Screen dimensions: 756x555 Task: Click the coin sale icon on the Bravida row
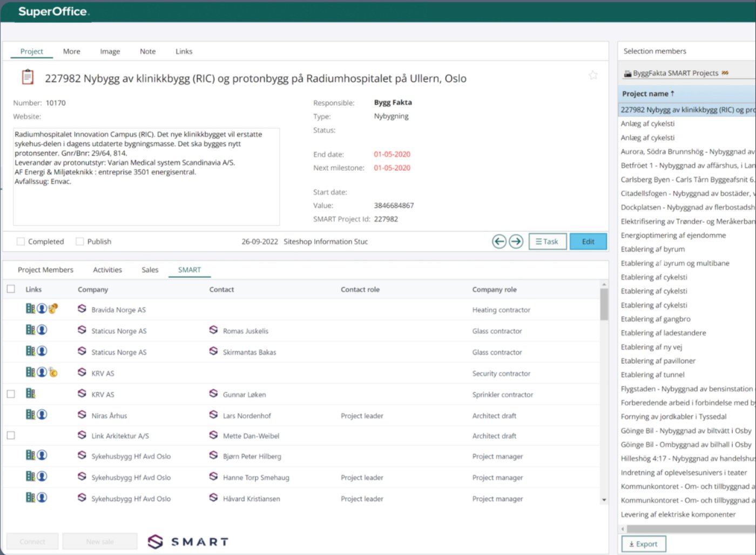[x=52, y=309]
